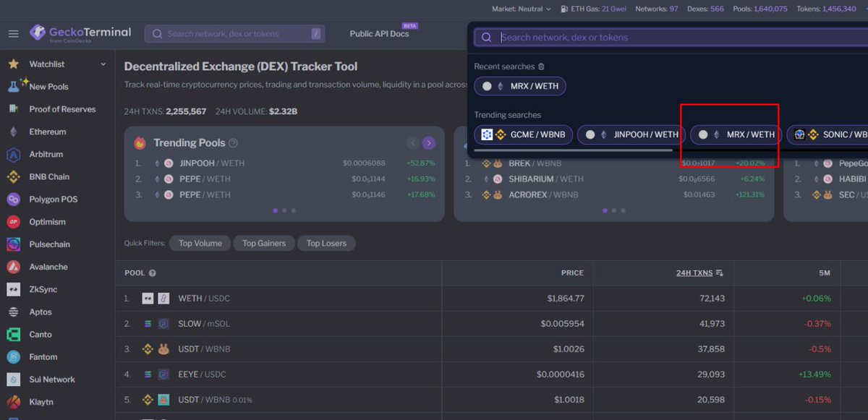868x420 pixels.
Task: Click the Trending Pools flame icon
Action: [140, 142]
